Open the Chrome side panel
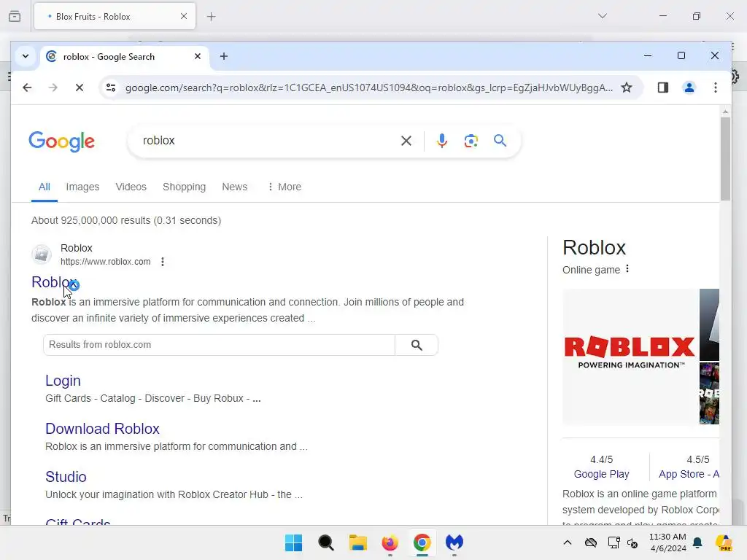This screenshot has width=747, height=560. [662, 87]
